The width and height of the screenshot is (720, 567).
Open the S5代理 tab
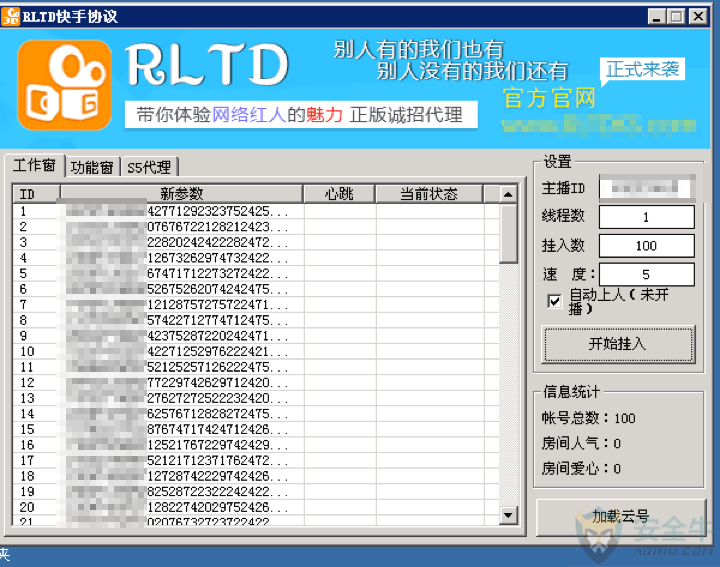pos(149,168)
